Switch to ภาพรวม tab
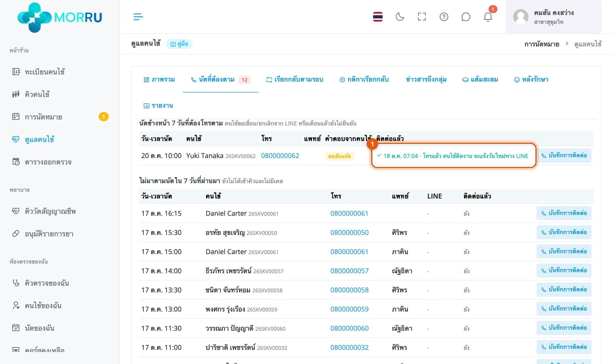The width and height of the screenshot is (613, 364). [159, 79]
